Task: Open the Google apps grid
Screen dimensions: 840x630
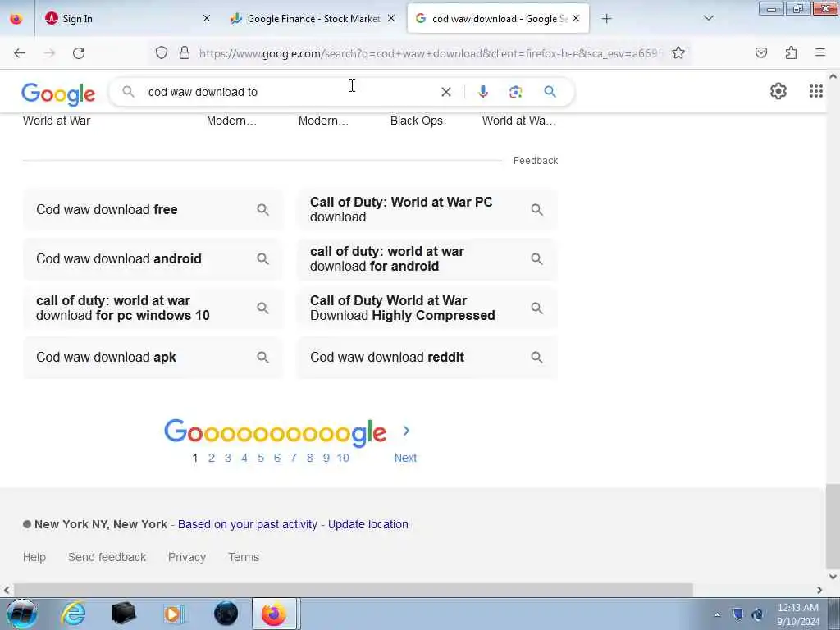Action: [816, 91]
